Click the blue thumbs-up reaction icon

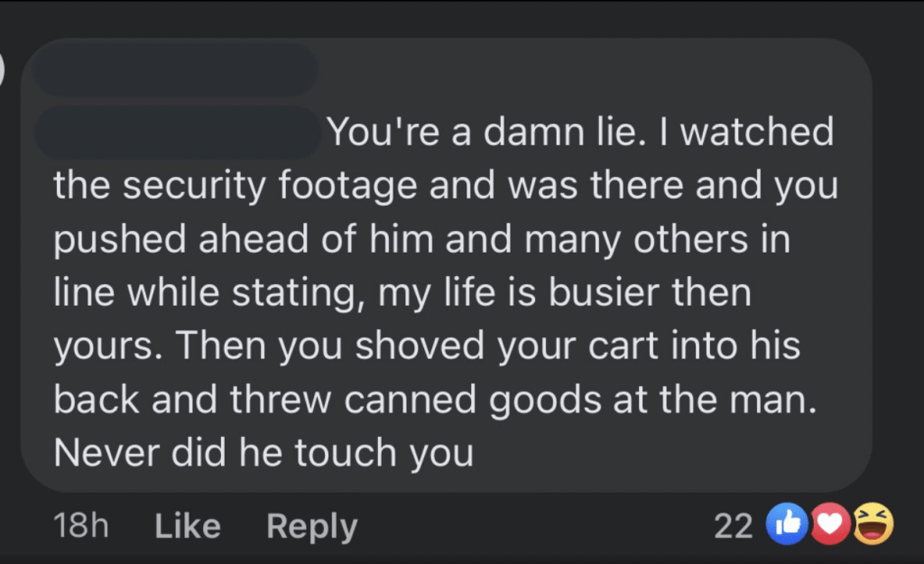tap(788, 525)
